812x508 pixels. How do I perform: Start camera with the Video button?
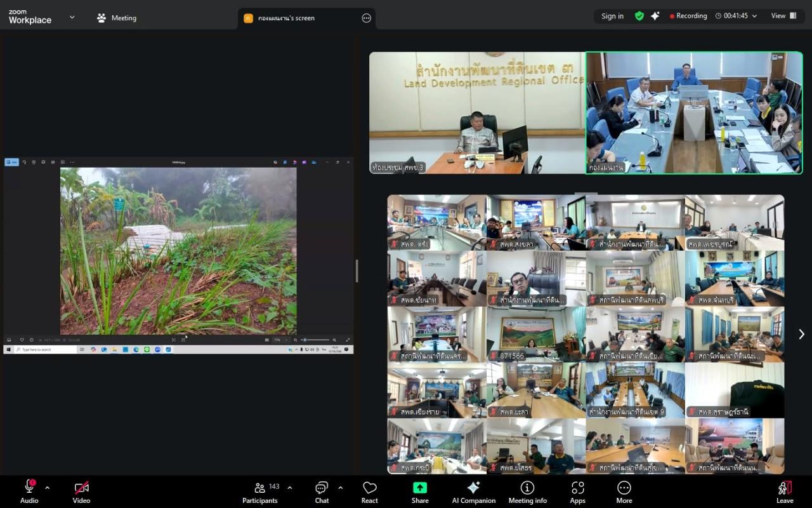81,491
